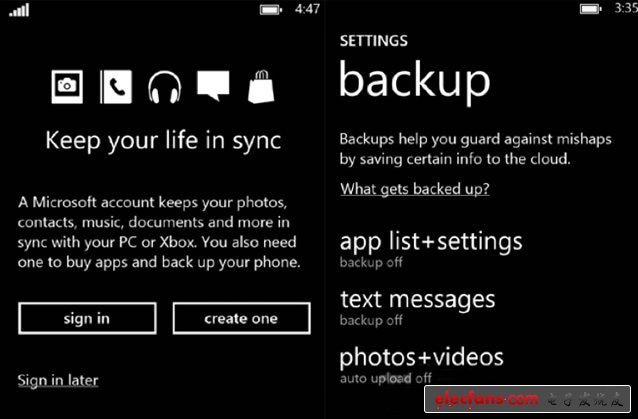
Task: Tap the backup page title
Action: coord(415,81)
